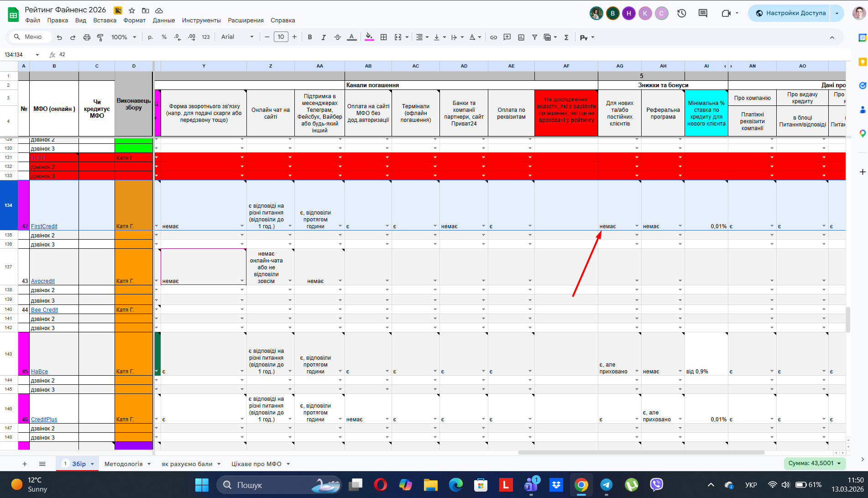
Task: Insert a chart using toolbar icon
Action: pyautogui.click(x=521, y=37)
